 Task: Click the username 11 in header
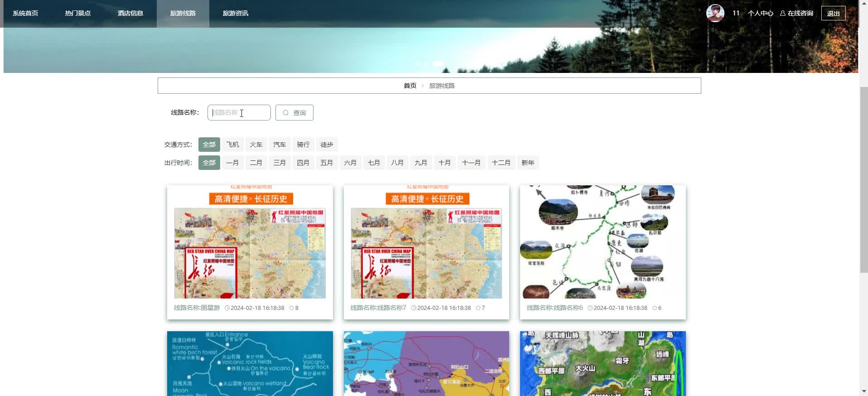(736, 14)
